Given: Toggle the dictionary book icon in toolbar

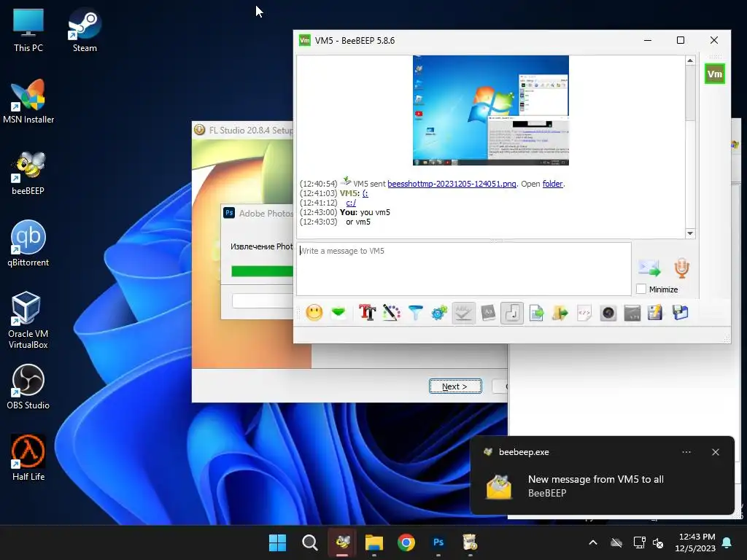Looking at the screenshot, I should coord(488,313).
